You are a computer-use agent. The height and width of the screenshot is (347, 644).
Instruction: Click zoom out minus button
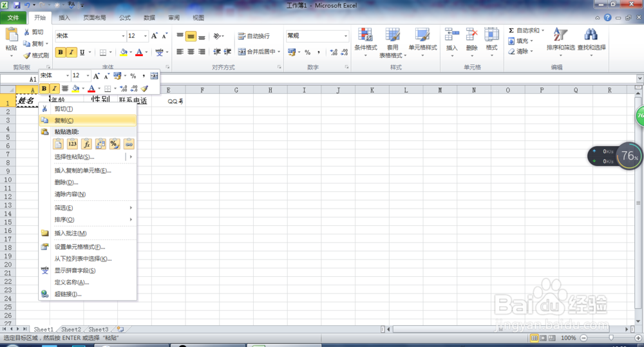pyautogui.click(x=583, y=338)
